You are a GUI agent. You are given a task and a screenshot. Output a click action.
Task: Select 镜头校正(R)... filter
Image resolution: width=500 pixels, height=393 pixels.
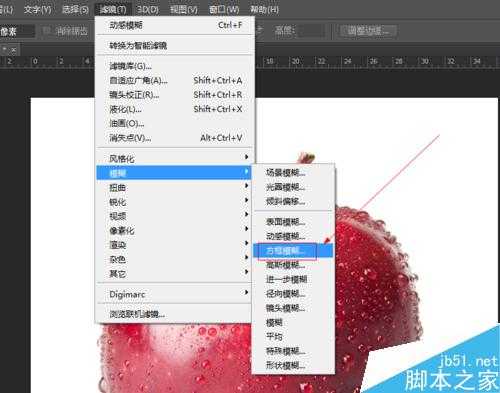coord(175,95)
